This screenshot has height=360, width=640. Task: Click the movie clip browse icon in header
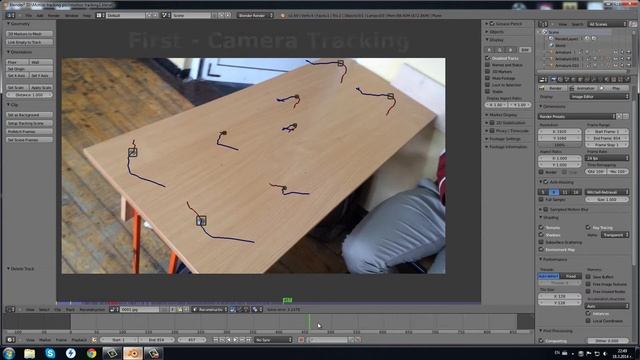pos(114,309)
